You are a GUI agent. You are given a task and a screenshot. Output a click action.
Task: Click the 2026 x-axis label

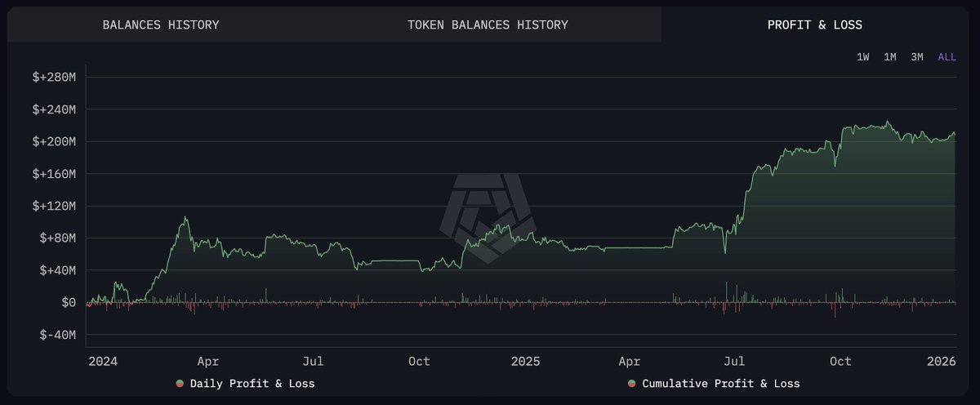click(x=942, y=361)
